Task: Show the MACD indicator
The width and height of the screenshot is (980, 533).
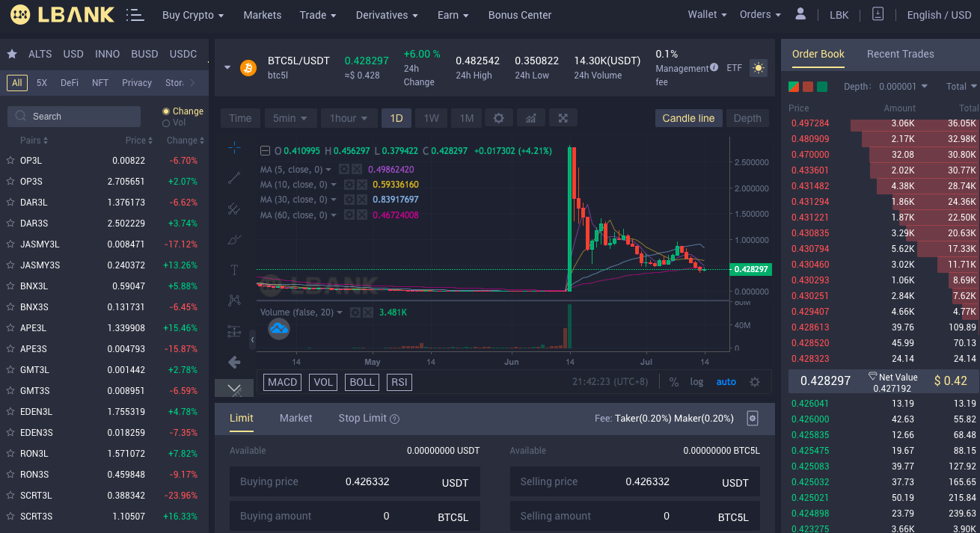Action: [283, 382]
